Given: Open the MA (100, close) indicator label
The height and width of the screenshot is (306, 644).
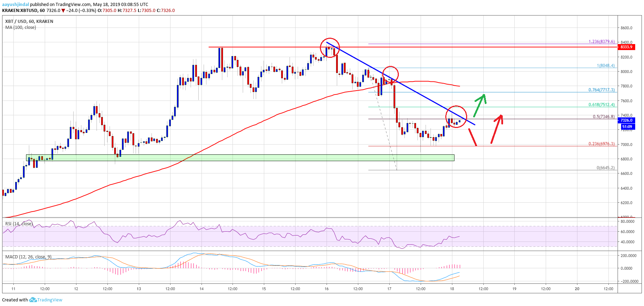Looking at the screenshot, I should point(20,27).
